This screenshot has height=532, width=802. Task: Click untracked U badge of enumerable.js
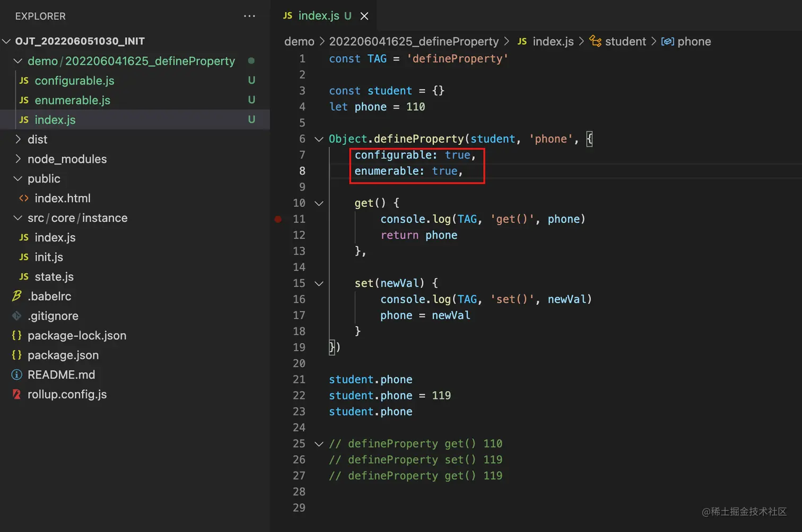click(x=251, y=100)
